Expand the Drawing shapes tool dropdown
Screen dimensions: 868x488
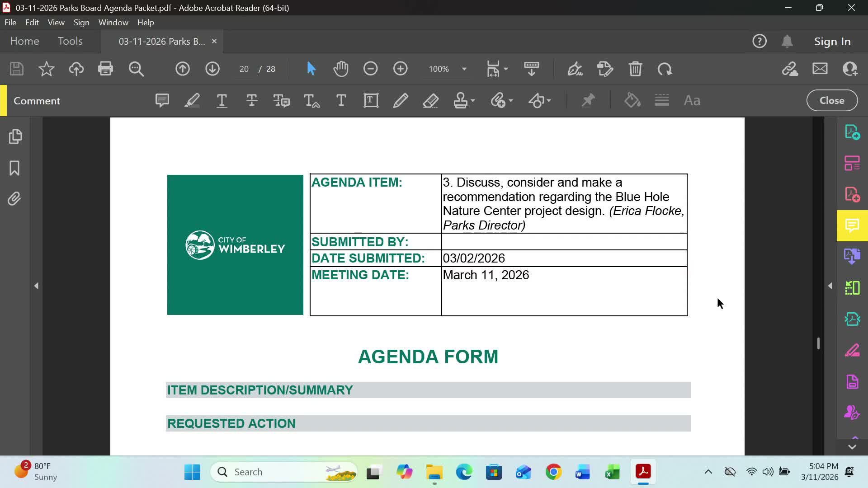[x=549, y=100]
